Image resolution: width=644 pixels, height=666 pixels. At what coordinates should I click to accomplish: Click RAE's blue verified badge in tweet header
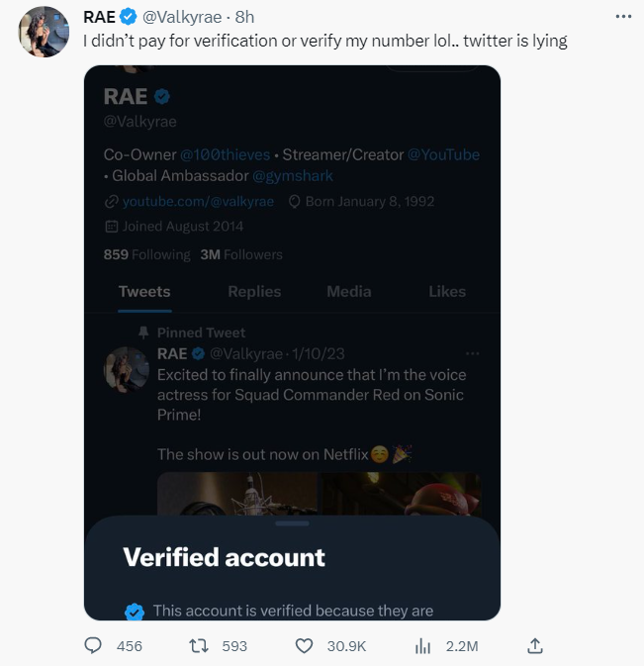(x=129, y=18)
